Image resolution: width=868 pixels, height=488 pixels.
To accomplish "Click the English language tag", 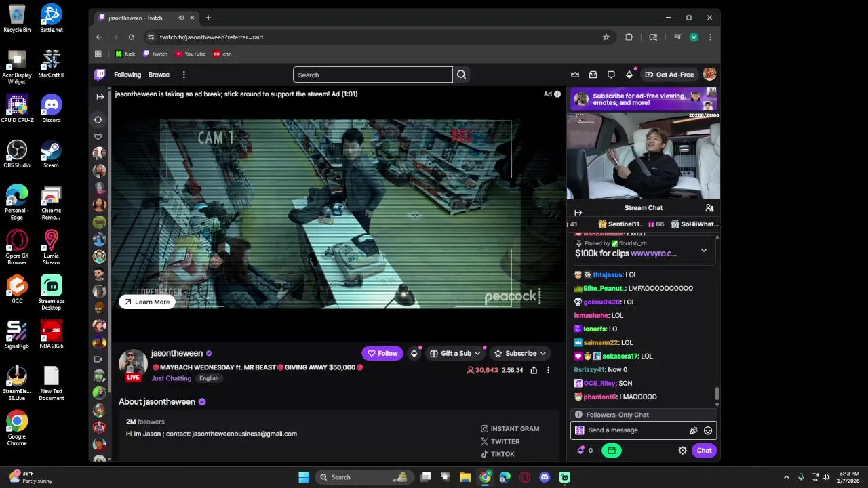I will [x=209, y=378].
